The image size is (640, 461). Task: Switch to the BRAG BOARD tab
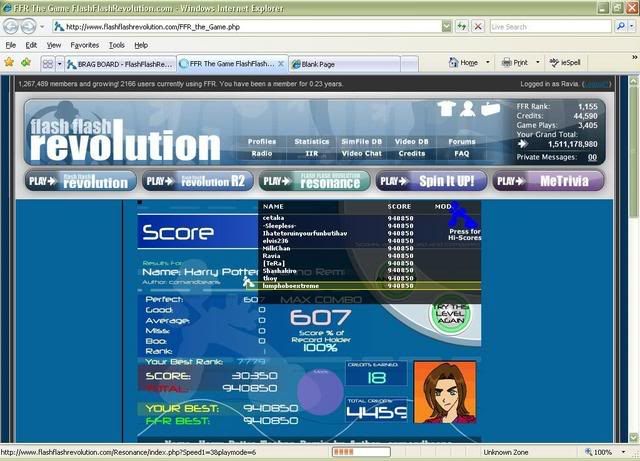pos(120,63)
